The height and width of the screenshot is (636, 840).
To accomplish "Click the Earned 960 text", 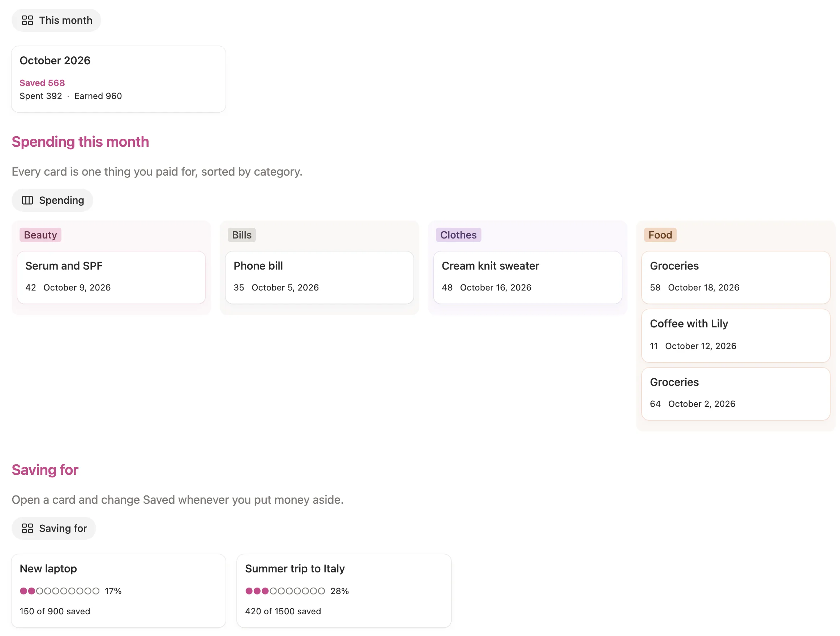I will pyautogui.click(x=98, y=96).
